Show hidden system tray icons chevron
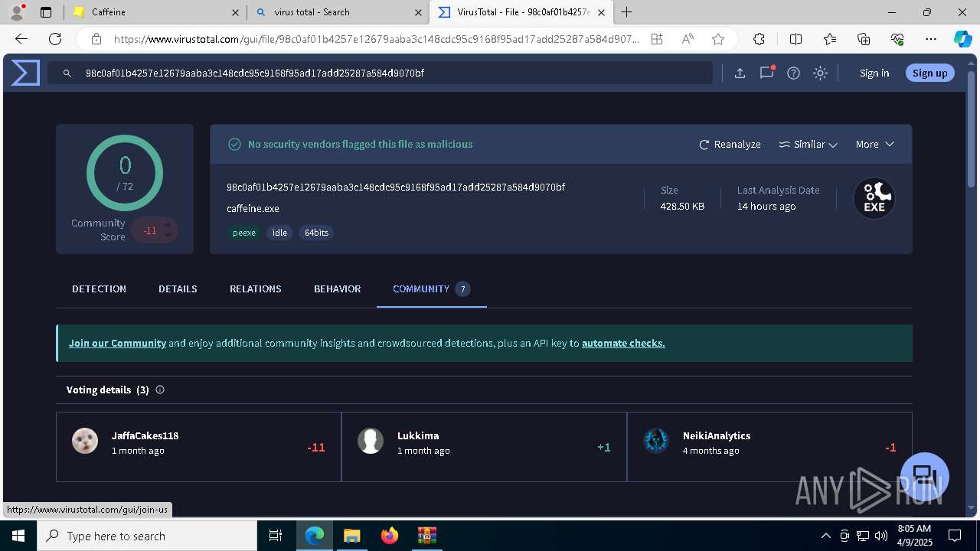Screen dimensions: 980x551 pyautogui.click(x=825, y=536)
